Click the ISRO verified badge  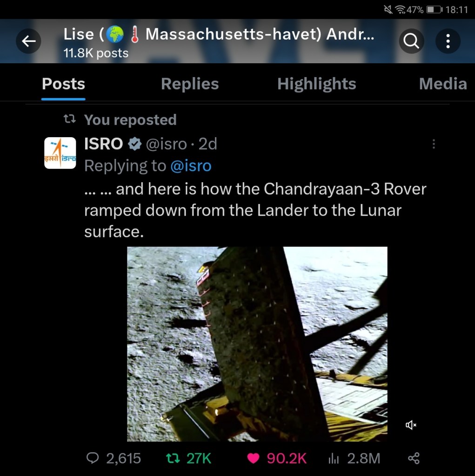point(134,144)
